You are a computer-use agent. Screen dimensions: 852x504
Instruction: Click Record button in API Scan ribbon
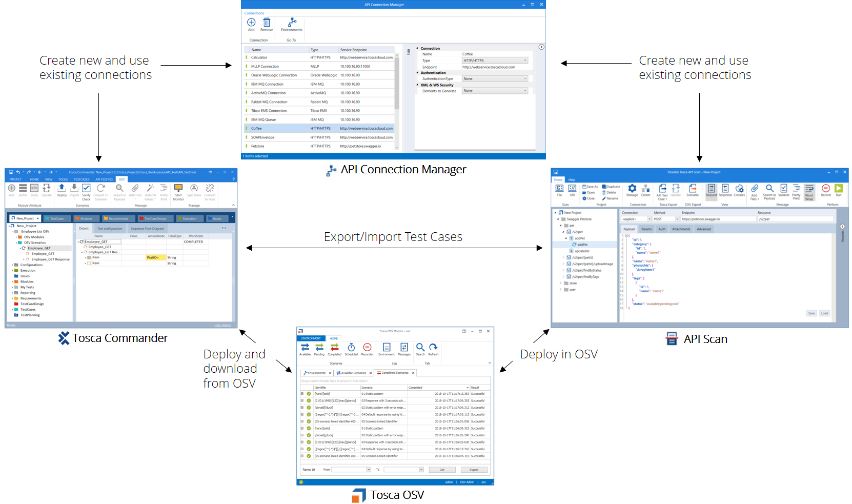click(x=826, y=190)
